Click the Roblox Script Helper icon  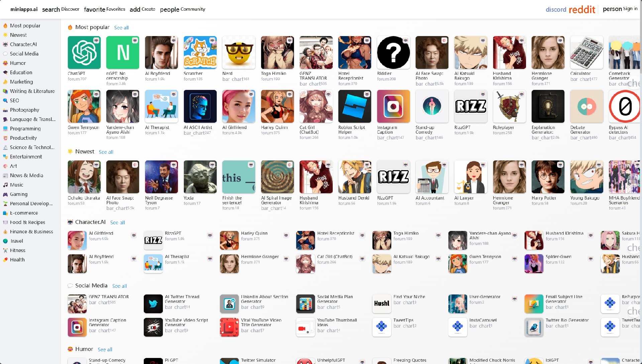354,106
